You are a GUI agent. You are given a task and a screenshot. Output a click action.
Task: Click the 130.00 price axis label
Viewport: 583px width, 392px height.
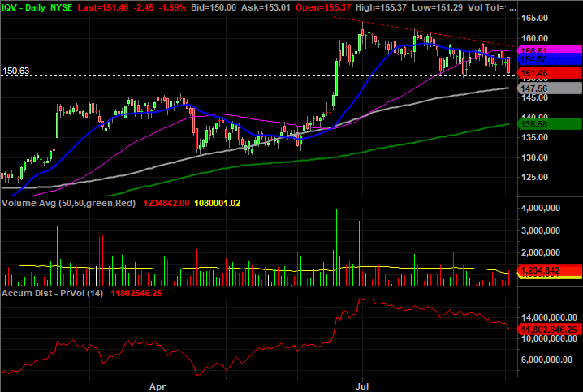point(534,157)
